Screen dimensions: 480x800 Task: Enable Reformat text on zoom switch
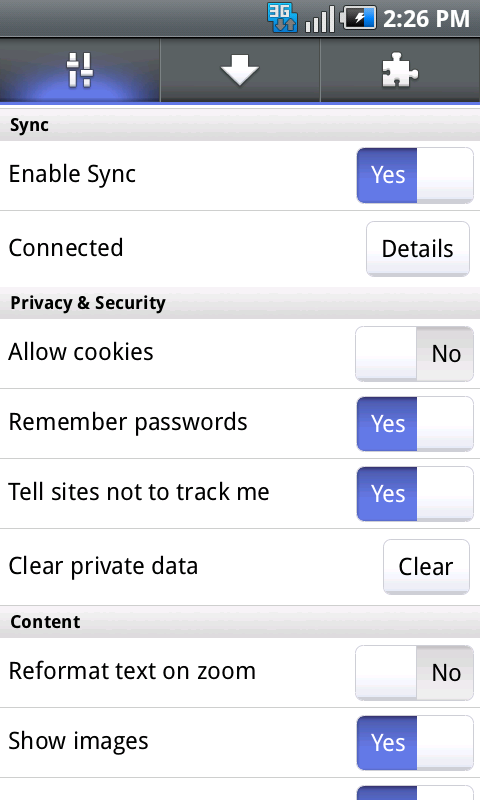(x=415, y=672)
